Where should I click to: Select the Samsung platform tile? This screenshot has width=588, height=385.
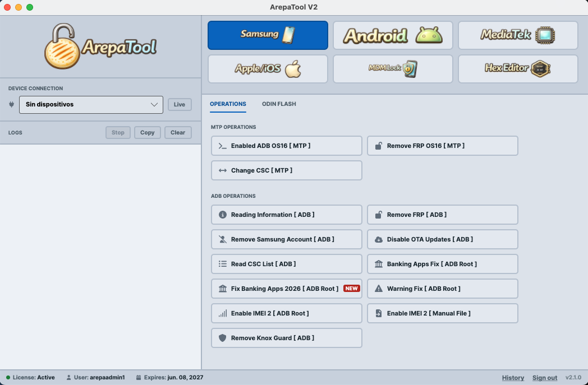click(x=268, y=35)
